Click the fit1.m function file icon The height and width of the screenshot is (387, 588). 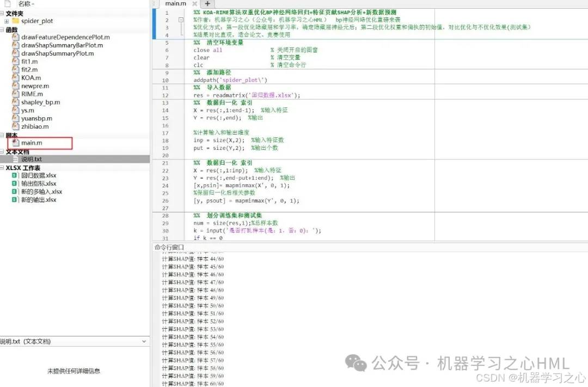15,61
